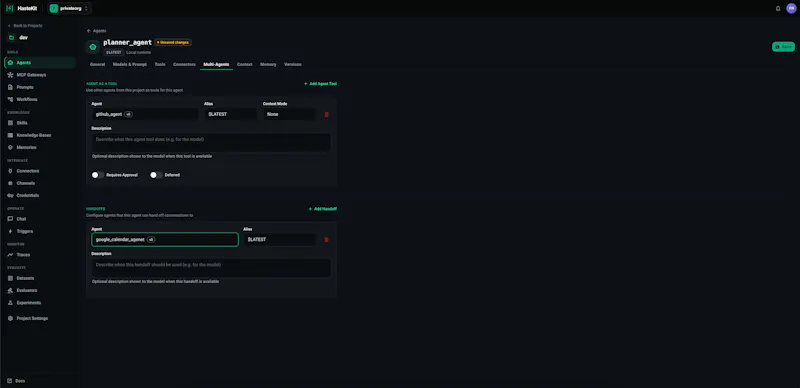Switch to the Tools tab
This screenshot has width=800, height=388.
(x=160, y=64)
